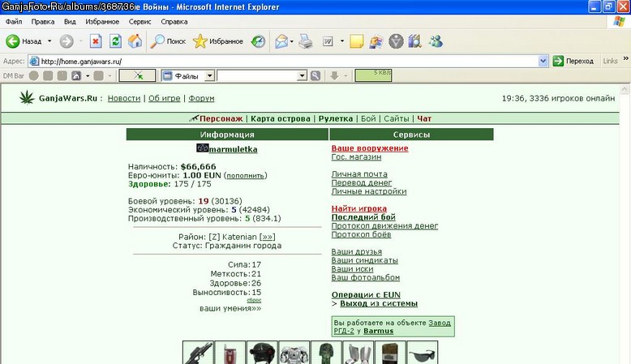Click the Refresh page icon
The height and width of the screenshot is (364, 631).
tap(115, 41)
